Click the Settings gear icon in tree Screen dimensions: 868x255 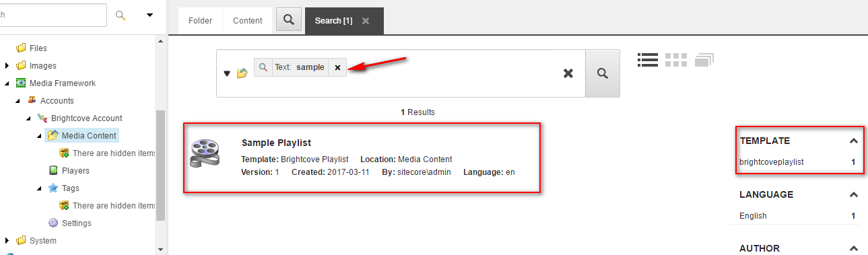click(x=53, y=223)
